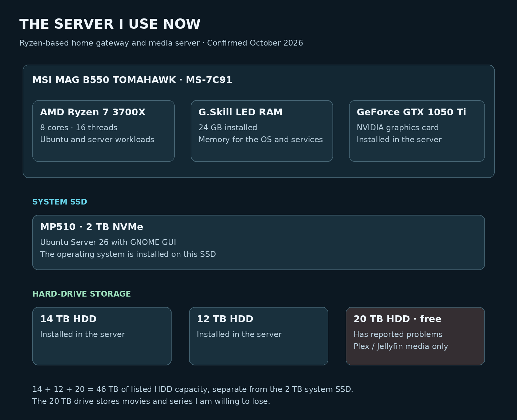Select the 12 TB HDD card title
517x420 pixels.
point(225,319)
